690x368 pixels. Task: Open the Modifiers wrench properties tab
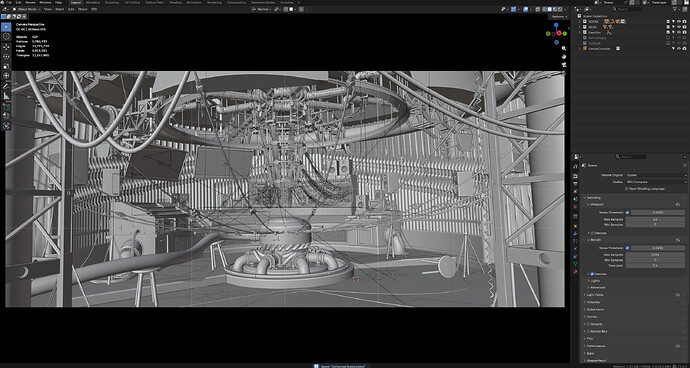(x=575, y=233)
